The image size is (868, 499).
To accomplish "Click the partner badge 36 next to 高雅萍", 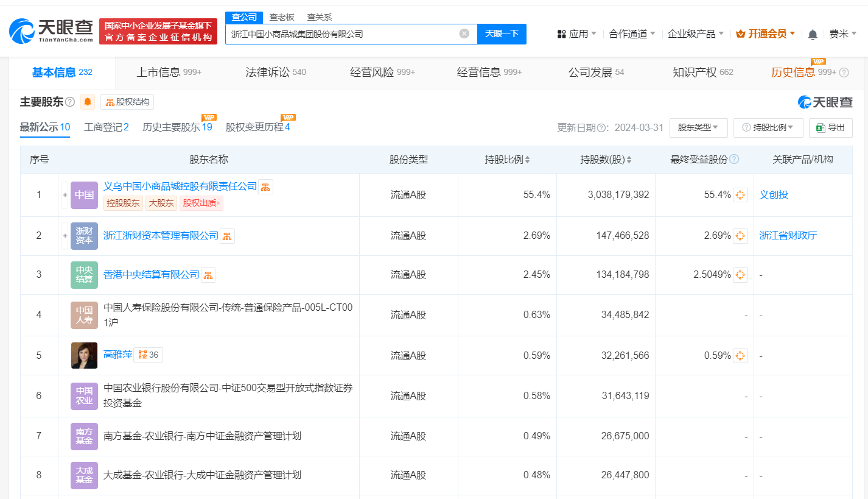I will click(x=147, y=354).
